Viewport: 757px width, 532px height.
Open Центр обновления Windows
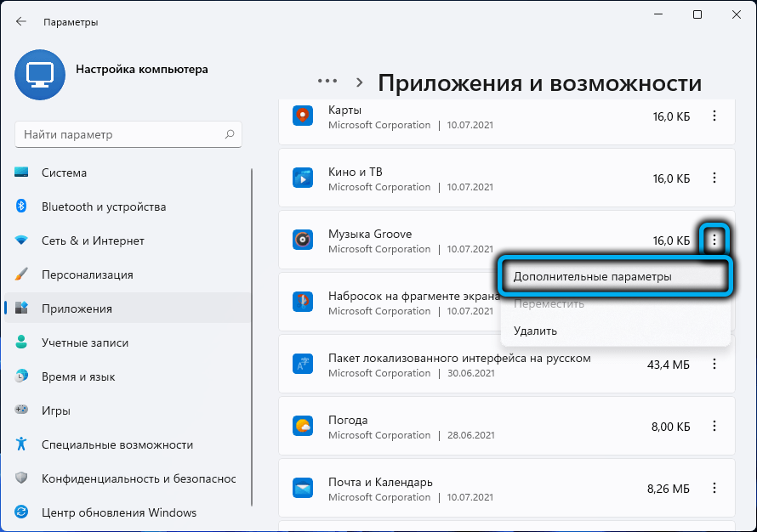click(x=119, y=512)
